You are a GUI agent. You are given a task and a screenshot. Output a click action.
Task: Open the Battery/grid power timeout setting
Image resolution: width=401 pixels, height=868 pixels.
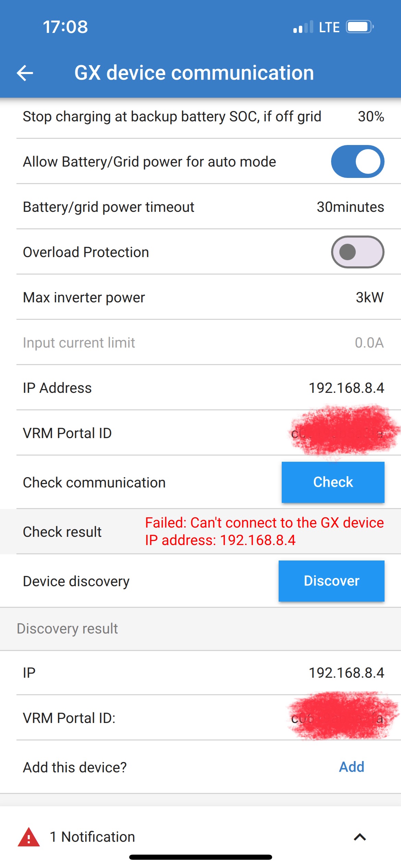(x=204, y=207)
